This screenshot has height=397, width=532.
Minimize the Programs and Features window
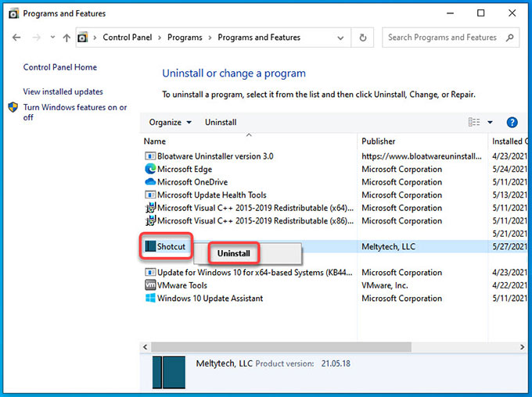(x=450, y=13)
